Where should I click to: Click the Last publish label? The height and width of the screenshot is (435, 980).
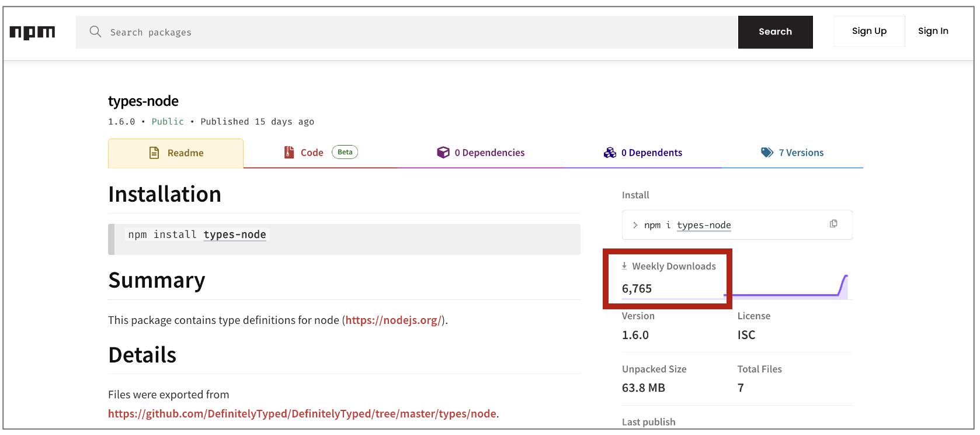649,422
